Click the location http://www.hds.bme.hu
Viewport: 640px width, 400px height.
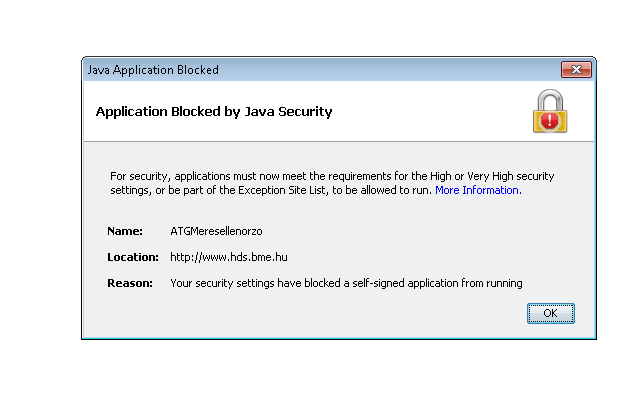(x=229, y=257)
